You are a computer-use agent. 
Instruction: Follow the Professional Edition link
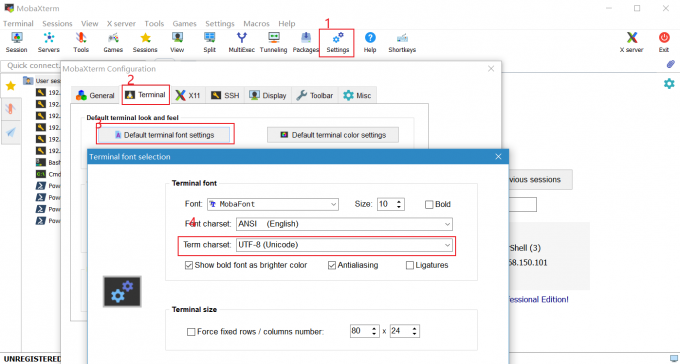pos(538,299)
